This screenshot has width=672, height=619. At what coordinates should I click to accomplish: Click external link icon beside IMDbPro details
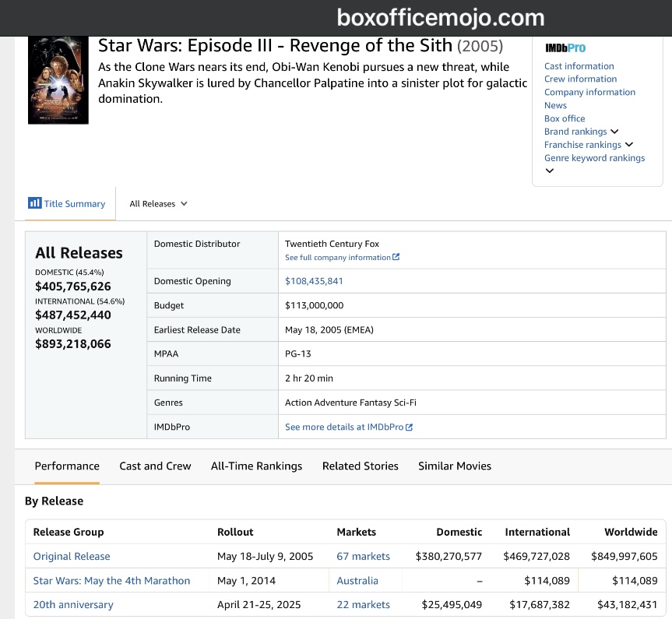tap(409, 427)
